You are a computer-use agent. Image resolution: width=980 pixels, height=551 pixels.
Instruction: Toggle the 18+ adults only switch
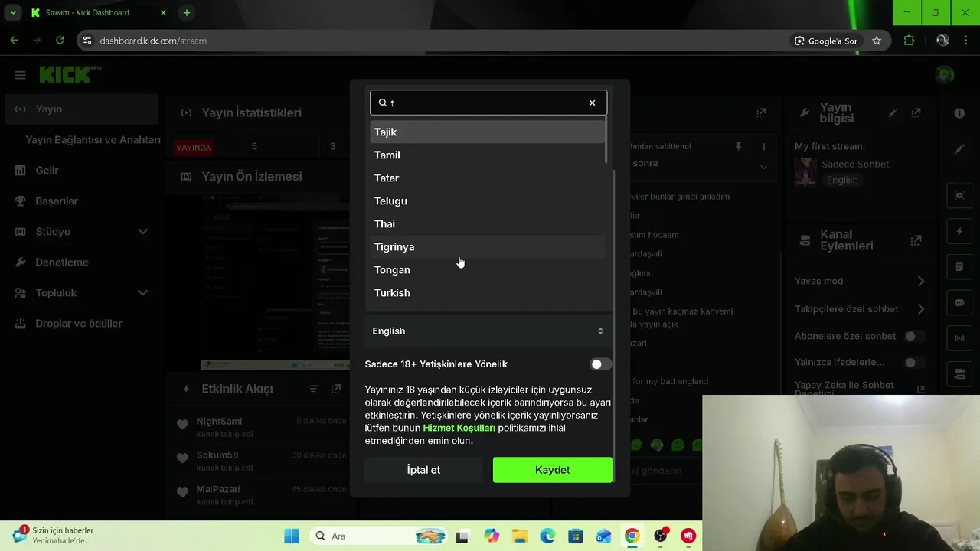coord(600,364)
